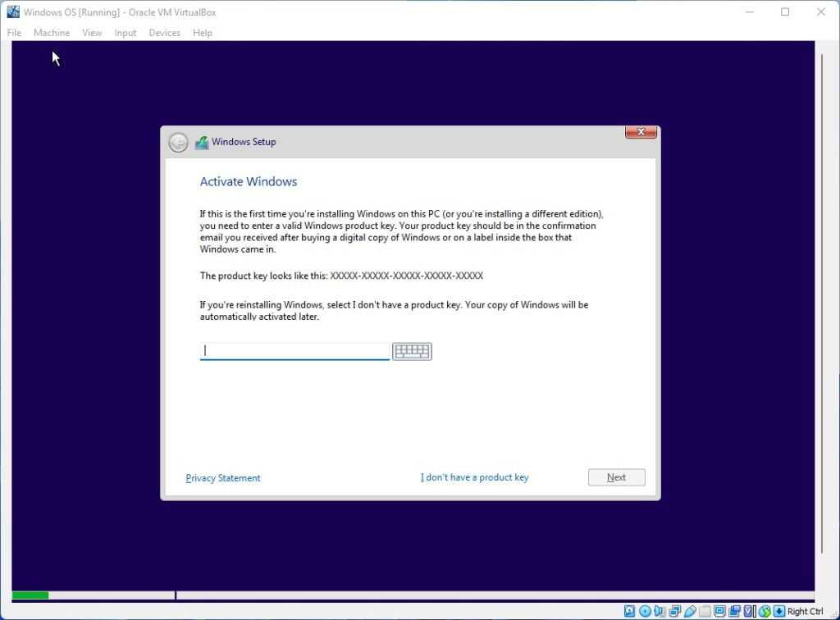Focus the product key input field

coord(294,351)
